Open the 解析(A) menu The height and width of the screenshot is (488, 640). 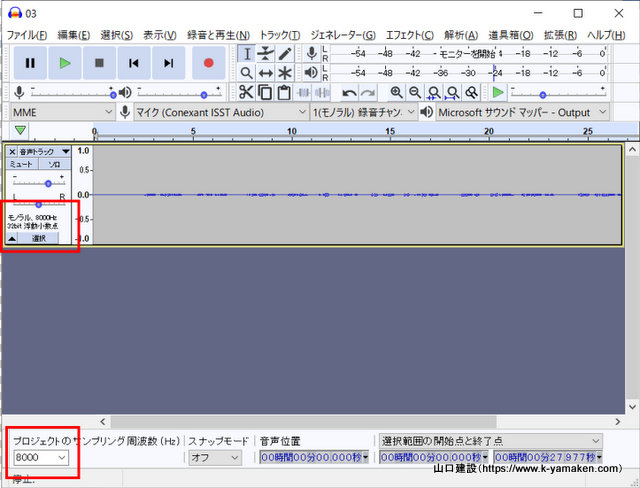click(x=461, y=35)
